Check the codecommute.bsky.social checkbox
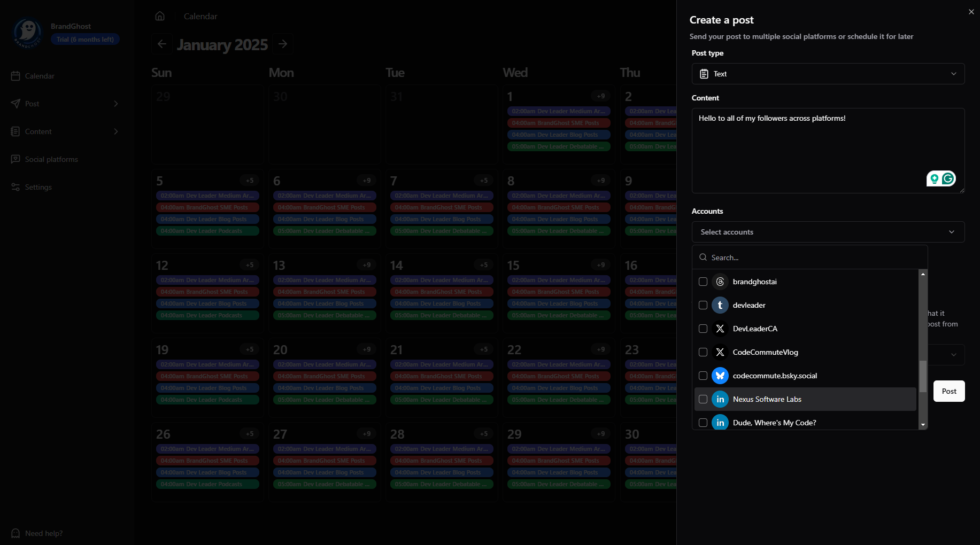This screenshot has width=980, height=545. pos(703,376)
